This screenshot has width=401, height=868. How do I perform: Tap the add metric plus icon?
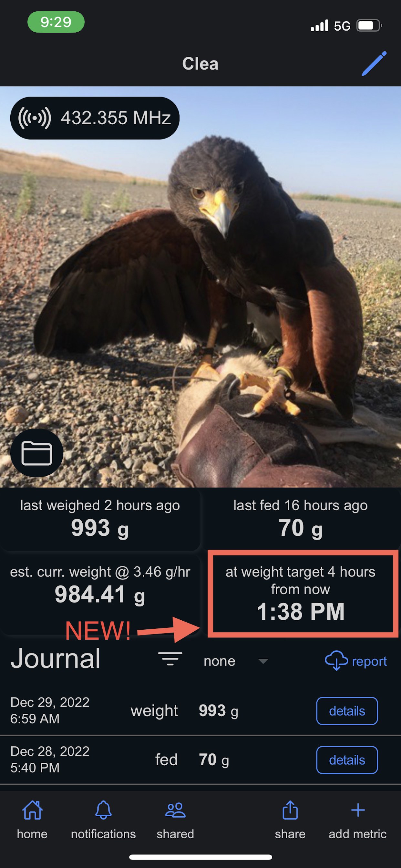tap(357, 820)
